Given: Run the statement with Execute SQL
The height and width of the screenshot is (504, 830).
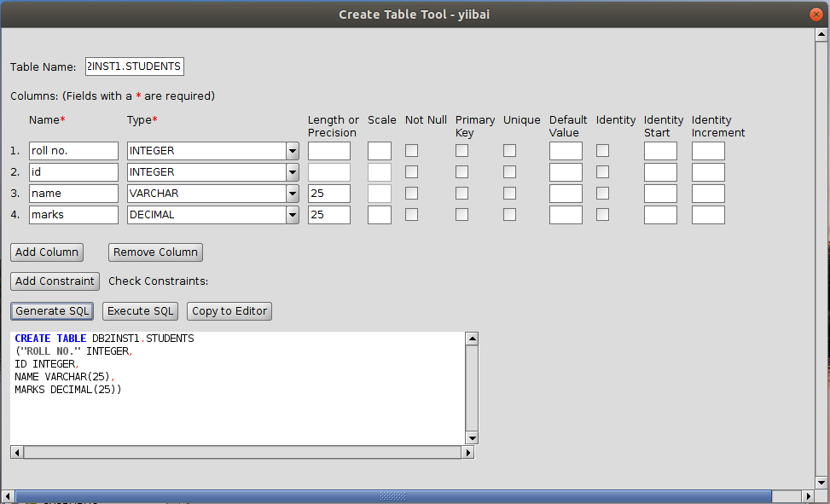Looking at the screenshot, I should (141, 311).
